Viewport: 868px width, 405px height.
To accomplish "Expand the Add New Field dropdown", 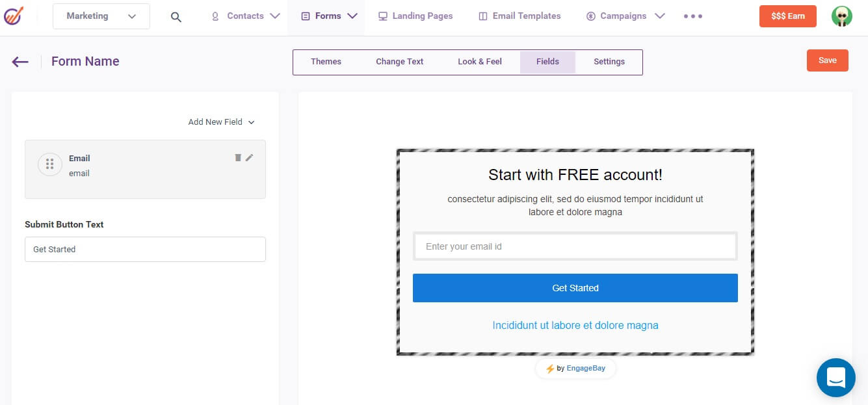I will point(221,122).
